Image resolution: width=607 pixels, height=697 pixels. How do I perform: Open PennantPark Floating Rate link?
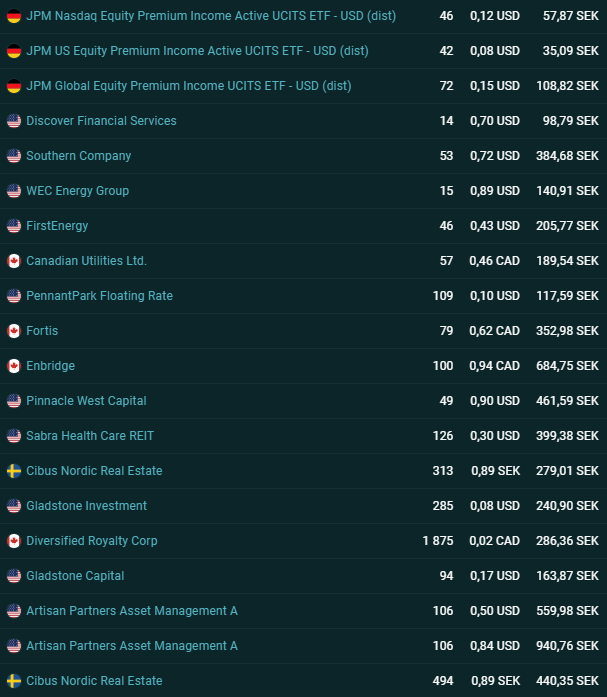(x=100, y=296)
